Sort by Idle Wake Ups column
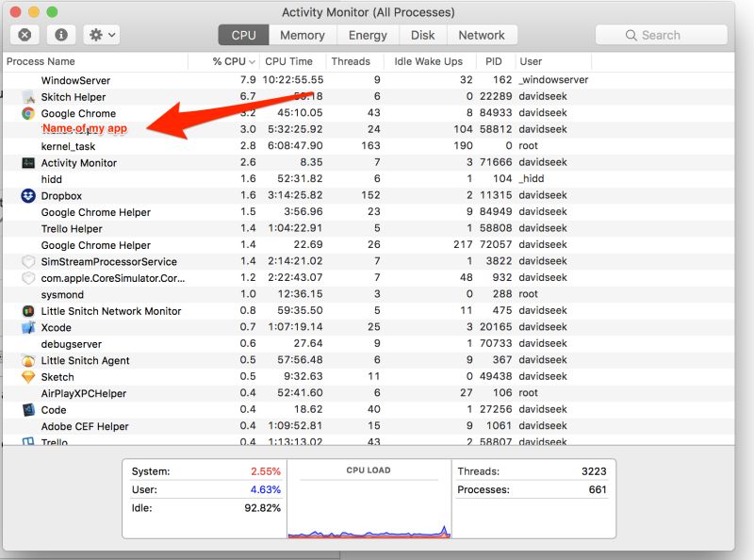Viewport: 754px width, 560px height. [430, 61]
